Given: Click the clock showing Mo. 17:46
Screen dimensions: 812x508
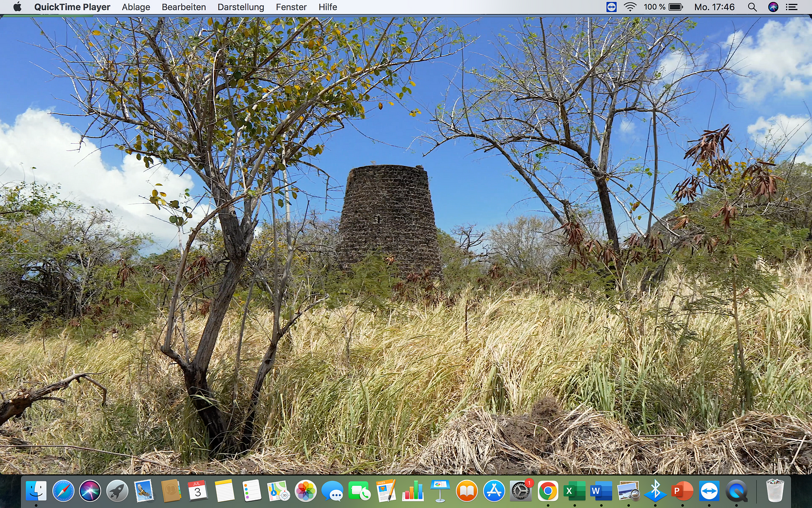Looking at the screenshot, I should 714,7.
